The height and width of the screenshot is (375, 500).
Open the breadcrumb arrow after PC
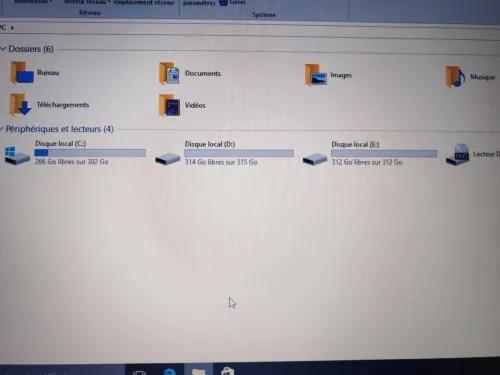click(12, 28)
